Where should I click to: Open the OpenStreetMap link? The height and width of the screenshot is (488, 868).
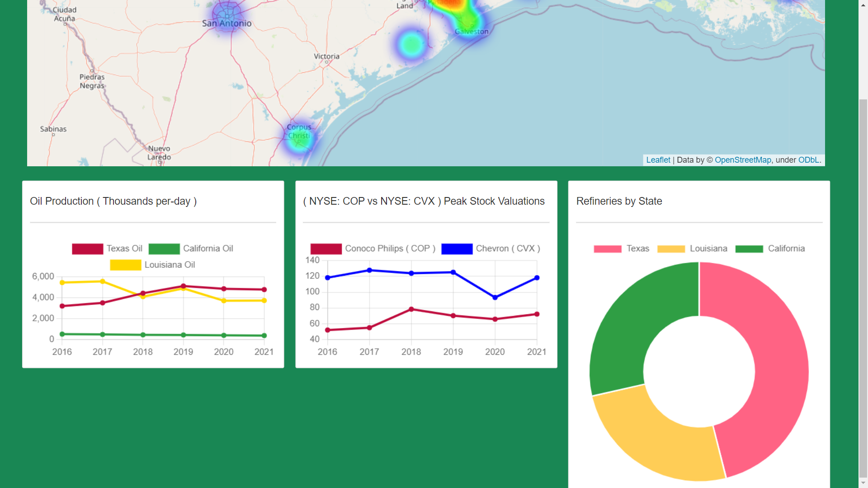click(x=743, y=160)
